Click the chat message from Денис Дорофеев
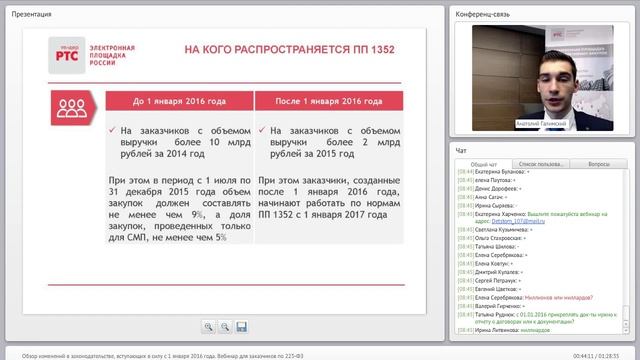Screen dimensions: 640x360 point(489,189)
